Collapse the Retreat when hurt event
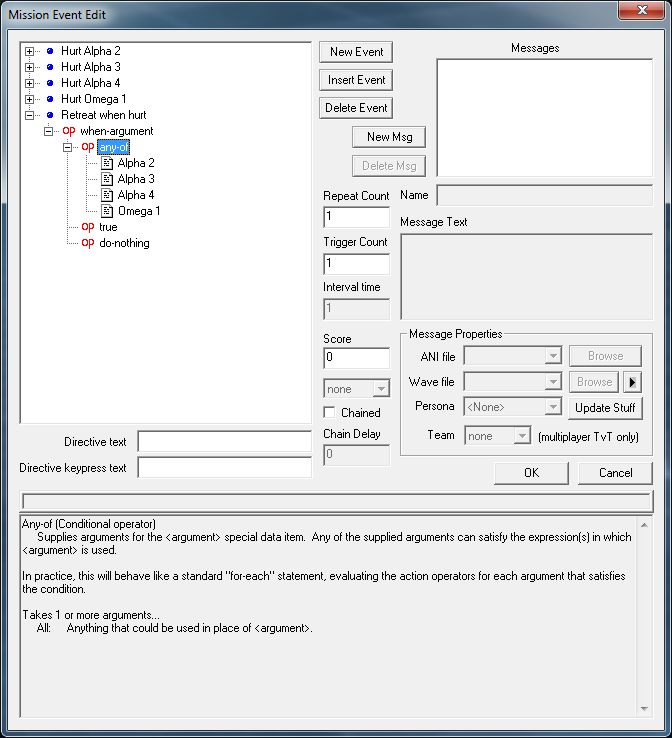The width and height of the screenshot is (672, 738). 30,115
